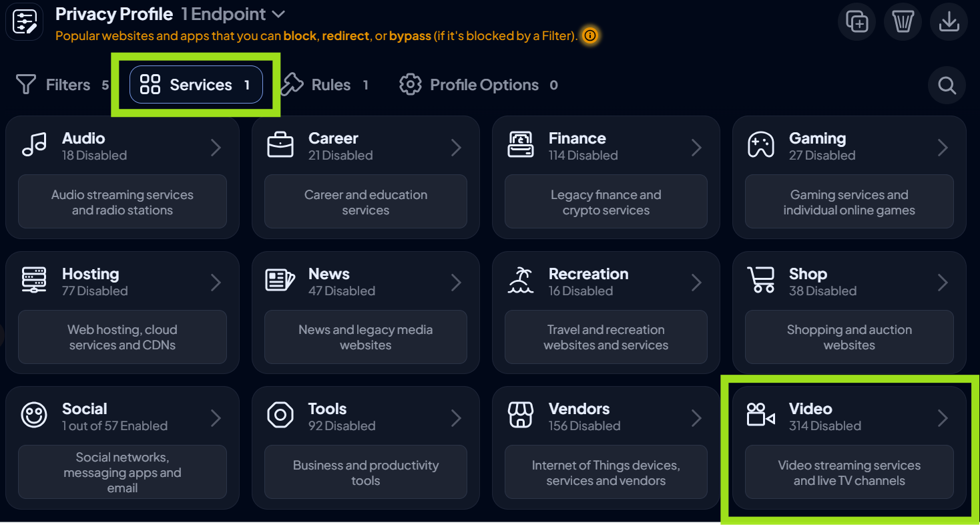Screen dimensions: 980x525
Task: Click the duplicate profile button
Action: coord(856,21)
